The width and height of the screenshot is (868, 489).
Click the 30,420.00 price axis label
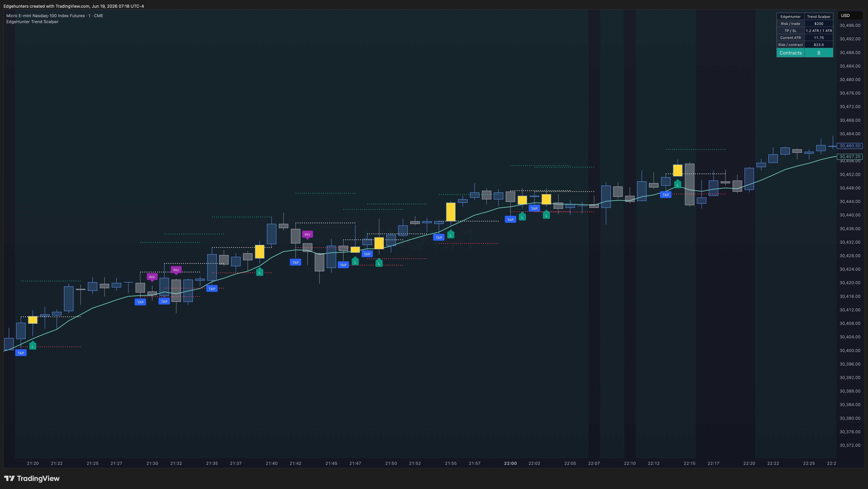coord(850,283)
